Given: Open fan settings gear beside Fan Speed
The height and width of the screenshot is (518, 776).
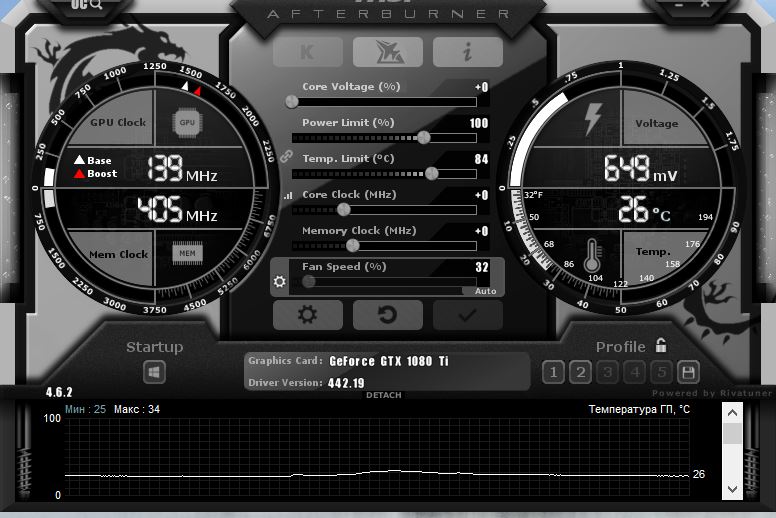Looking at the screenshot, I should [280, 282].
